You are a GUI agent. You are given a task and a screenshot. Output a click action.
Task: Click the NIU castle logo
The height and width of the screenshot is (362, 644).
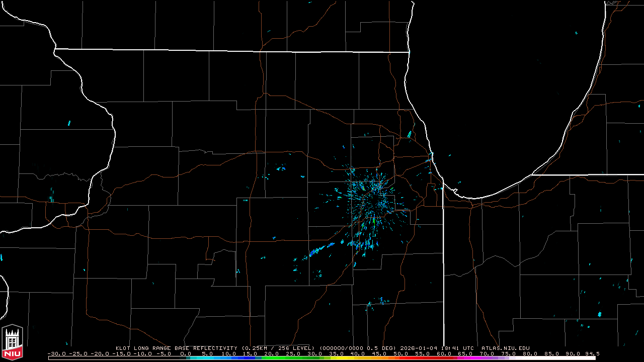[x=13, y=342]
